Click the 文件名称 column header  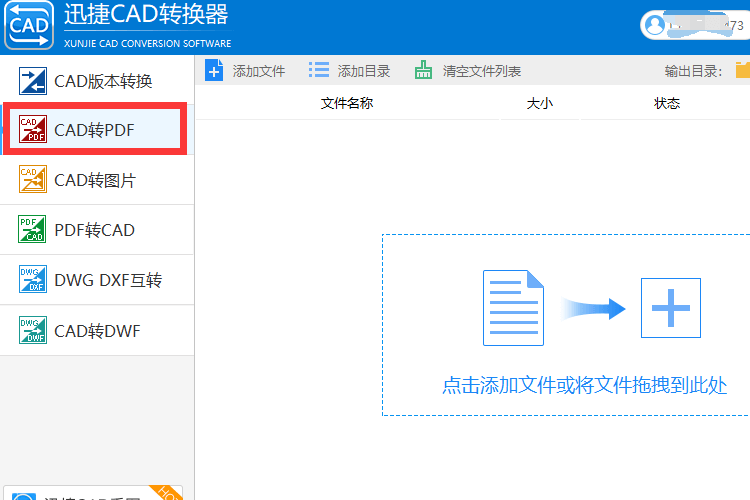[x=347, y=103]
